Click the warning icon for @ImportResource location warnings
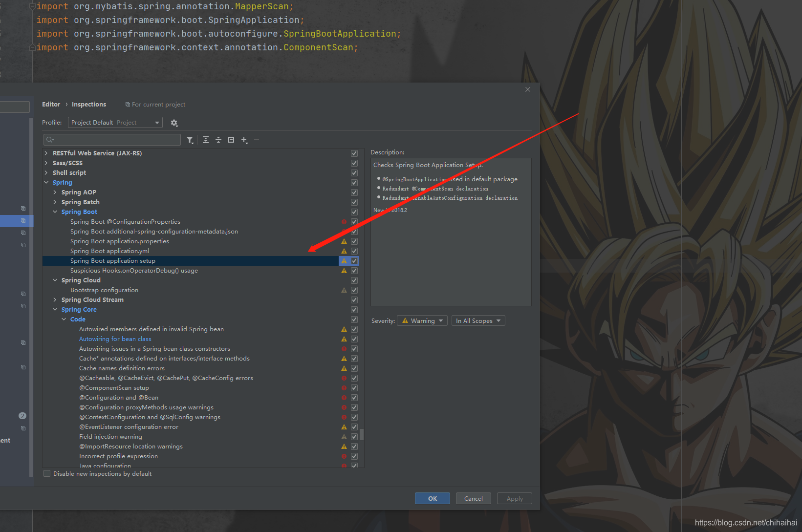The height and width of the screenshot is (532, 802). click(x=344, y=447)
